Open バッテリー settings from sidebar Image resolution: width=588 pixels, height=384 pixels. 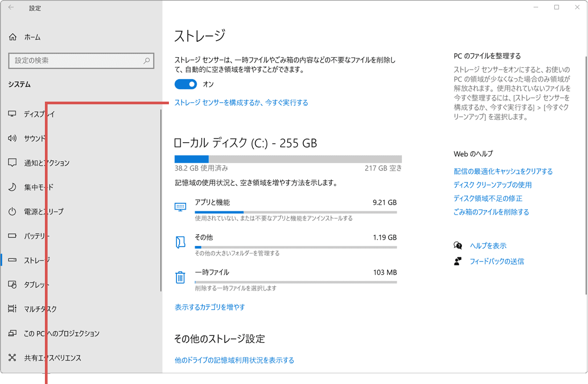point(13,236)
